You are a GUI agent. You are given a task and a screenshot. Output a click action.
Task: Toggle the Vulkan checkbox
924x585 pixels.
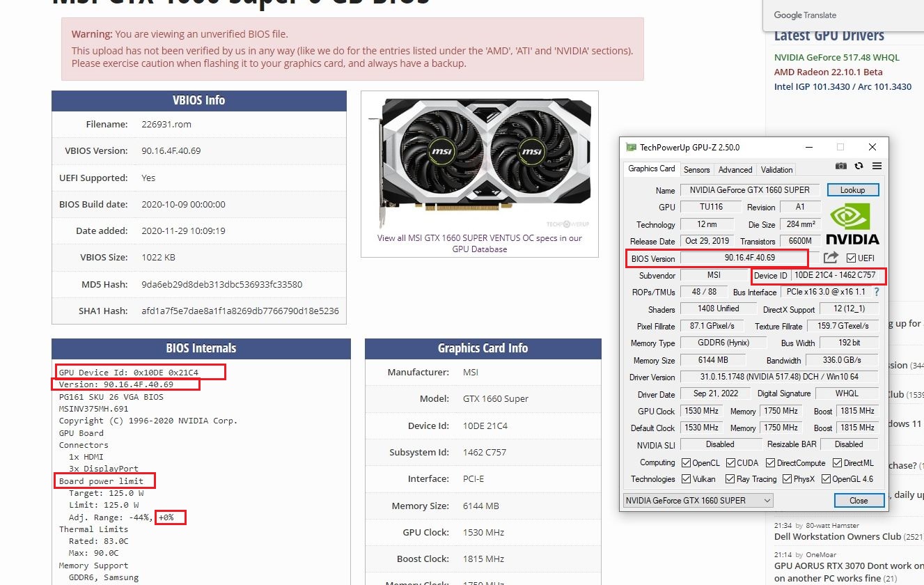point(687,479)
